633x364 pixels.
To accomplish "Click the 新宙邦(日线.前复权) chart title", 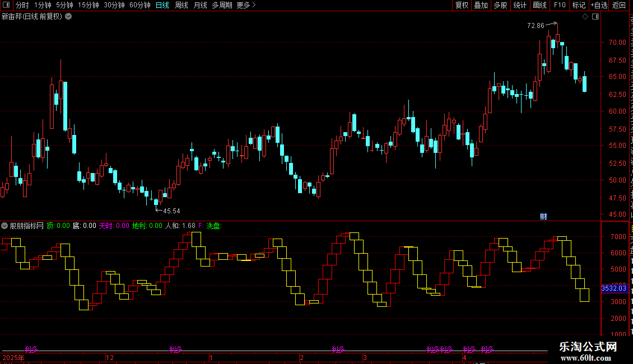I will [32, 17].
